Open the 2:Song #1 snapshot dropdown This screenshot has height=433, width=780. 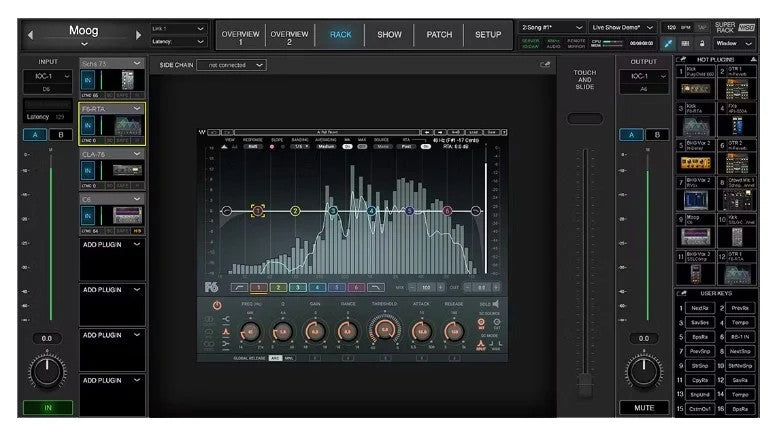552,27
